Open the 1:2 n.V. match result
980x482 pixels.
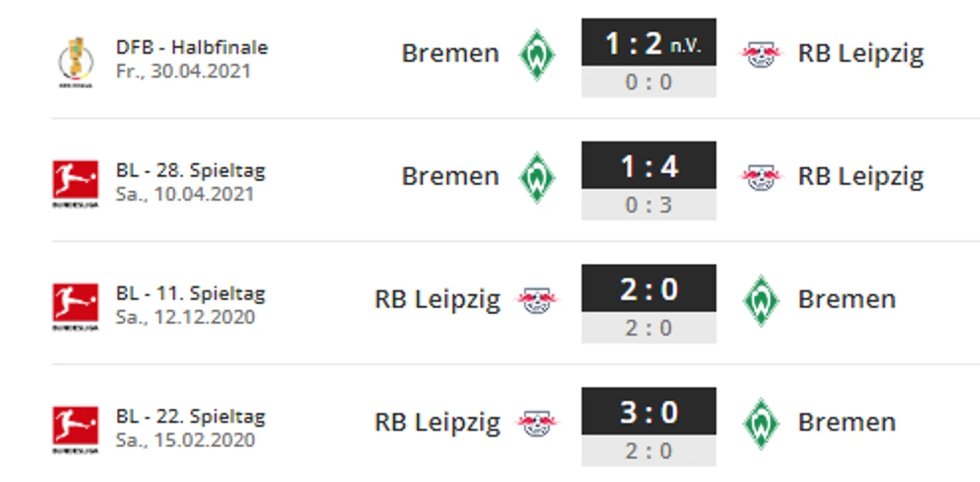click(x=648, y=43)
